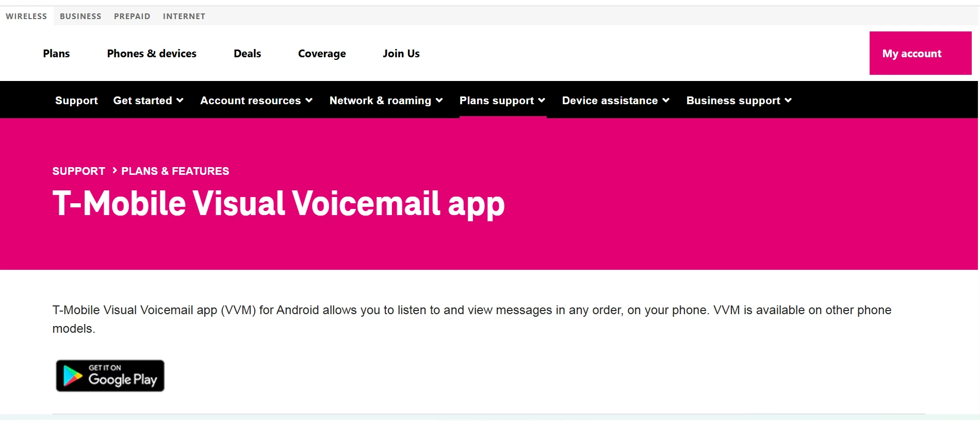The height and width of the screenshot is (423, 980).
Task: Click the breadcrumb chevron after SUPPORT
Action: pyautogui.click(x=115, y=170)
